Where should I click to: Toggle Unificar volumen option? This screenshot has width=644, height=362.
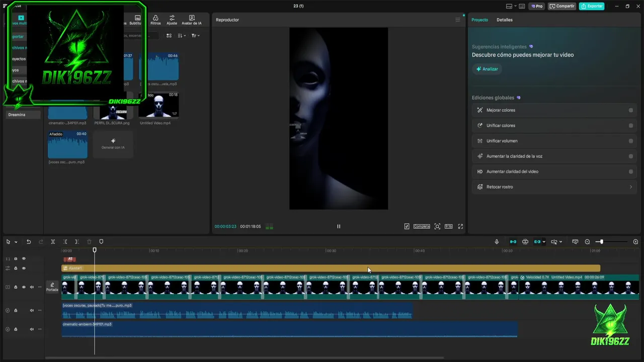pyautogui.click(x=631, y=141)
